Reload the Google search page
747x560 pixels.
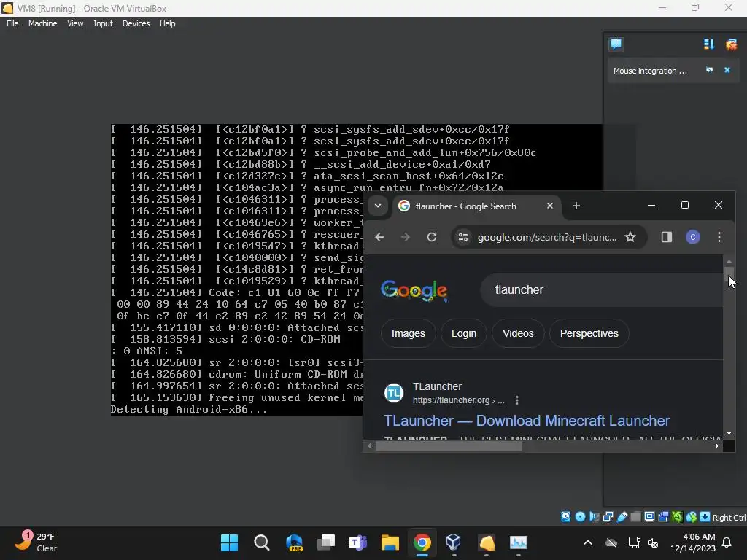click(432, 237)
